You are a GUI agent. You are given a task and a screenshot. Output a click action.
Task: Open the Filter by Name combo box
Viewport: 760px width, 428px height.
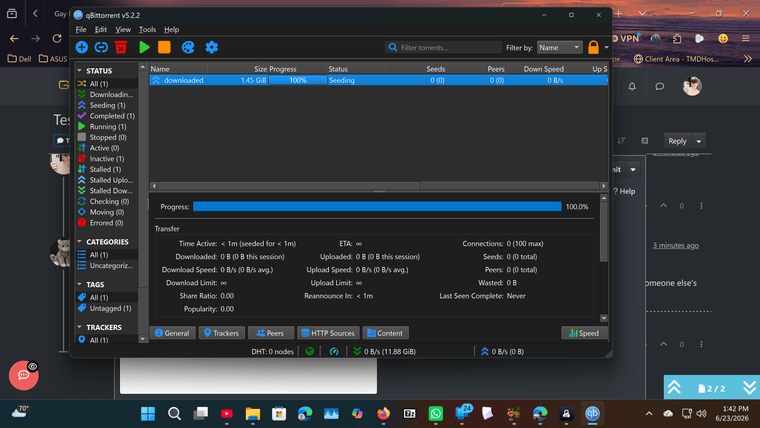pos(559,48)
